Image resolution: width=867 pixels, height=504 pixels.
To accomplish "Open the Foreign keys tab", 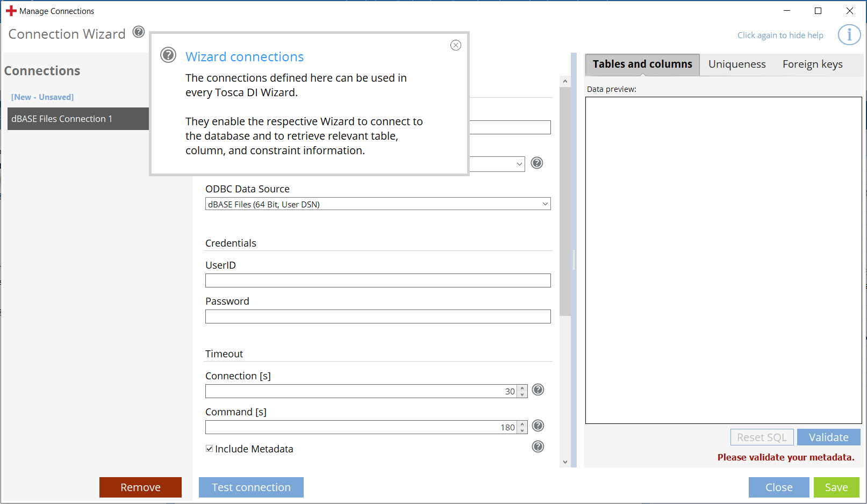I will (x=812, y=64).
